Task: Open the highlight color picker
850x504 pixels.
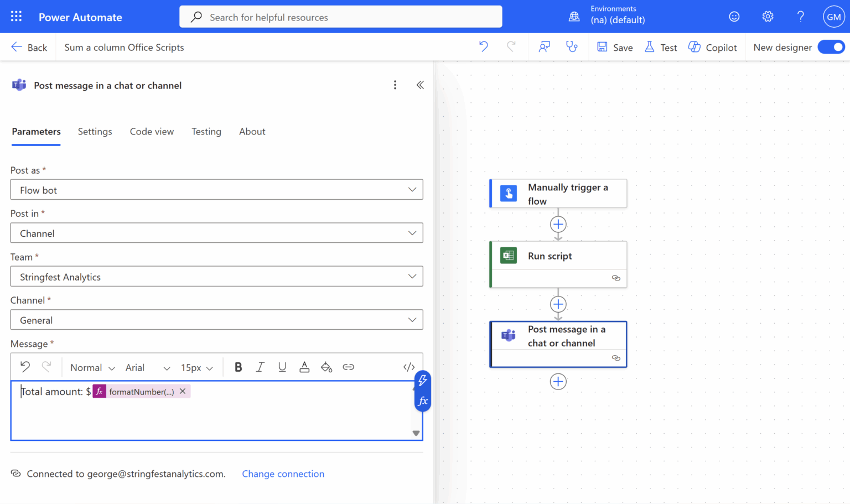Action: (326, 367)
